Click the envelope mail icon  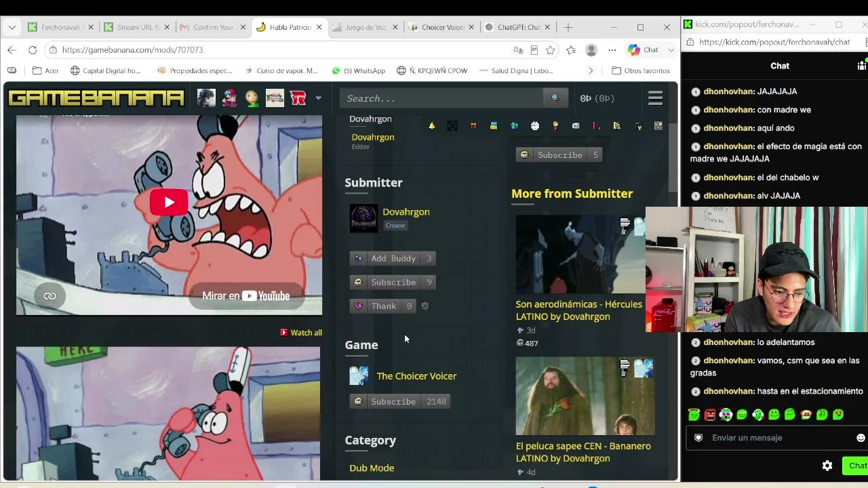(576, 125)
